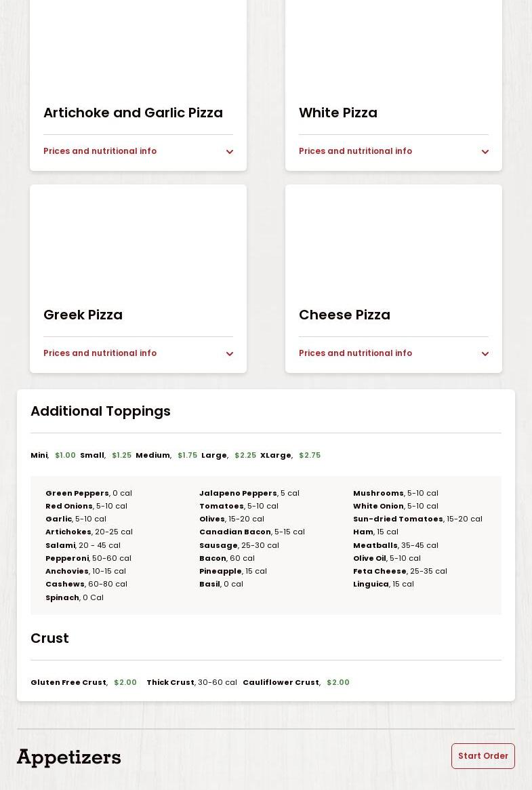
Task: Click chevron icon on Cheese Pizza card
Action: (485, 354)
